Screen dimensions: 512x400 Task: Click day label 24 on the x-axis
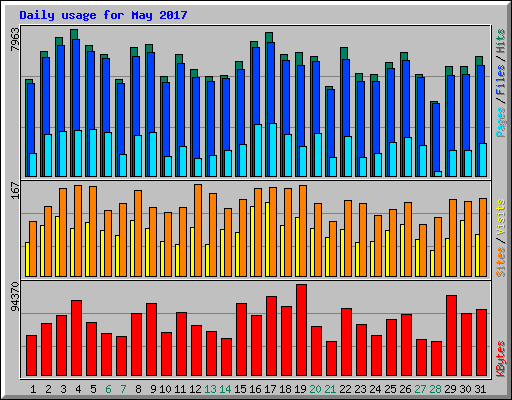tap(375, 389)
